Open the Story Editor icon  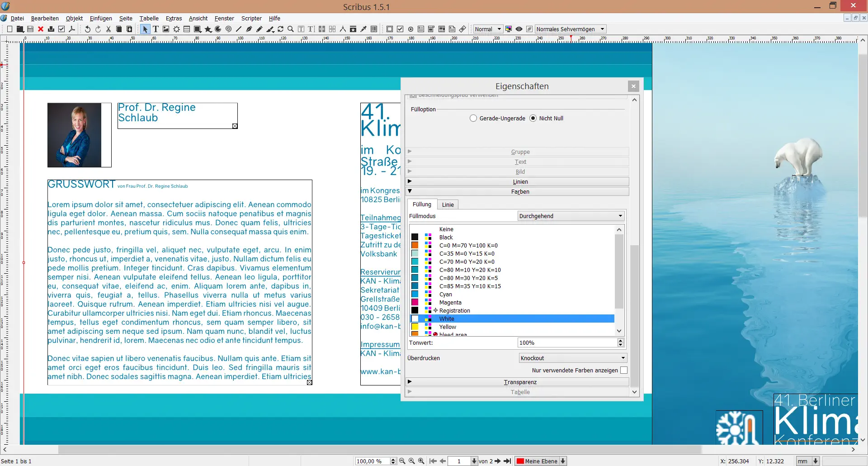point(311,29)
